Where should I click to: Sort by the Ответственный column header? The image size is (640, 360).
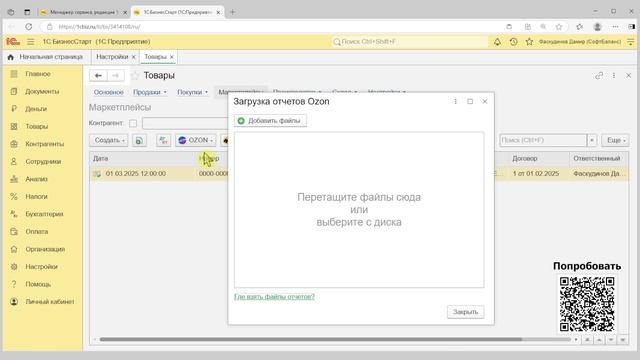click(598, 158)
